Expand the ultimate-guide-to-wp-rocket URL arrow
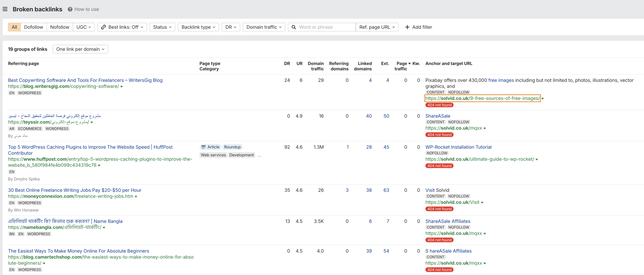This screenshot has width=644, height=275. click(537, 159)
